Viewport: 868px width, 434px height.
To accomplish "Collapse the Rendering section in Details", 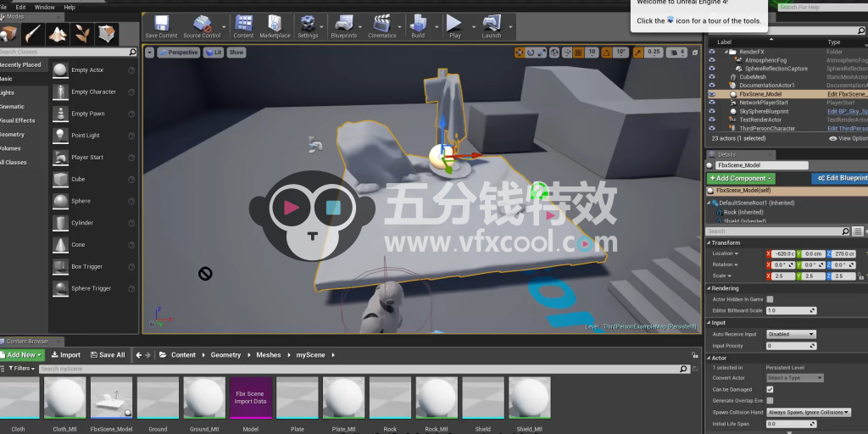I will coord(709,288).
